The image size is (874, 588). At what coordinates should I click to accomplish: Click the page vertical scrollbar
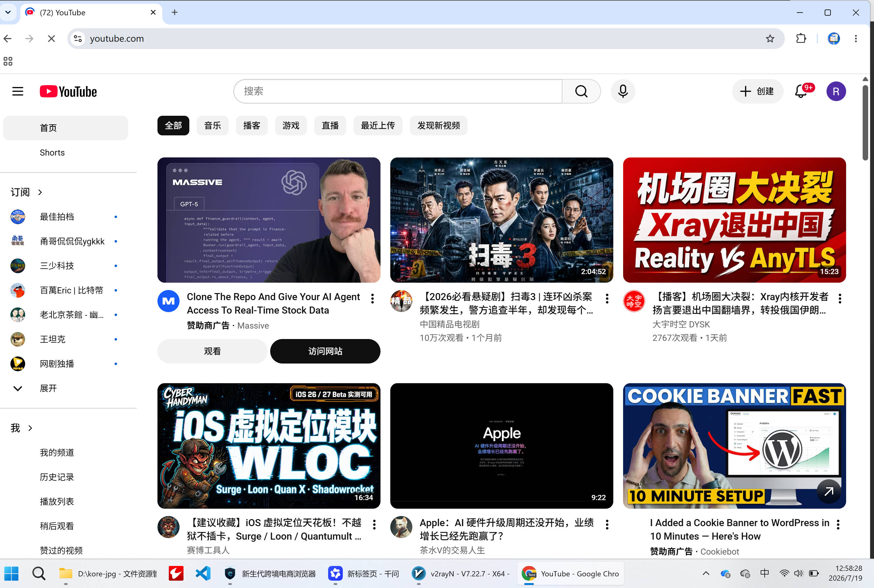[865, 123]
